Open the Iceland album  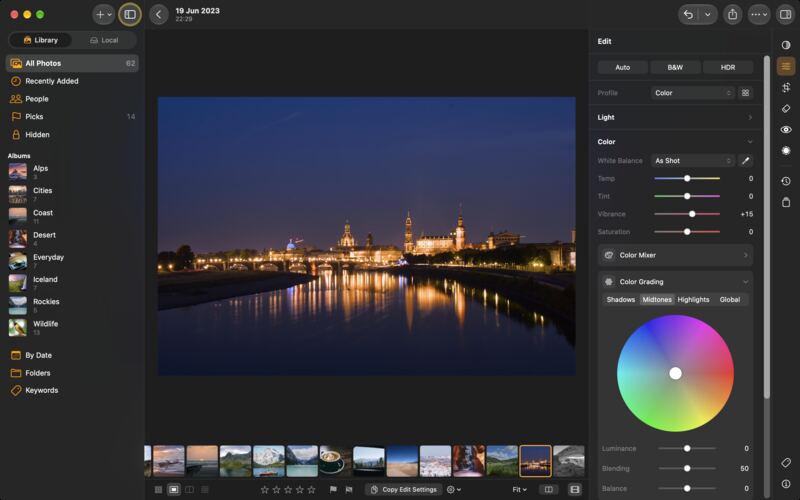coord(72,283)
